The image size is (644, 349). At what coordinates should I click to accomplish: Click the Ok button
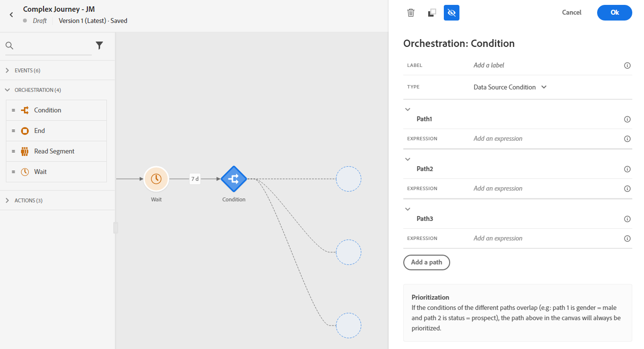615,13
